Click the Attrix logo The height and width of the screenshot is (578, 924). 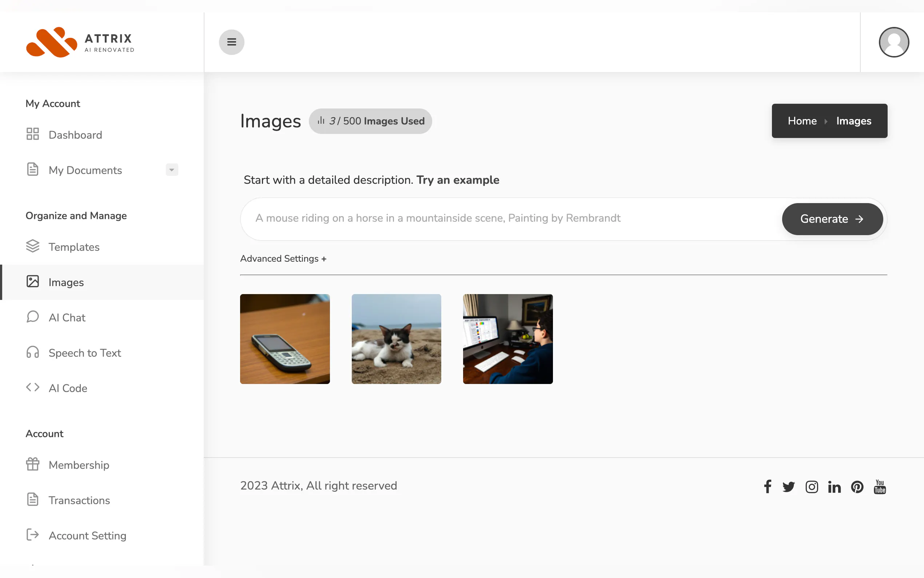(x=80, y=42)
